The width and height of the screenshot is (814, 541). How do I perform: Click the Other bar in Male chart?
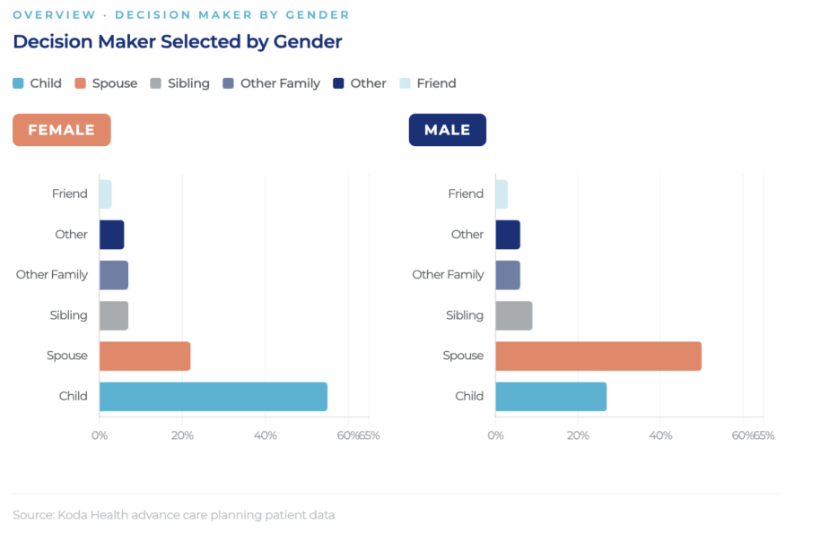(508, 235)
